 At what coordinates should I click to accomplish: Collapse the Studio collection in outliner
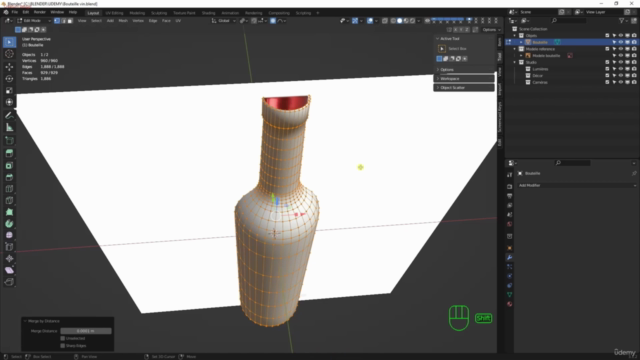pos(515,62)
